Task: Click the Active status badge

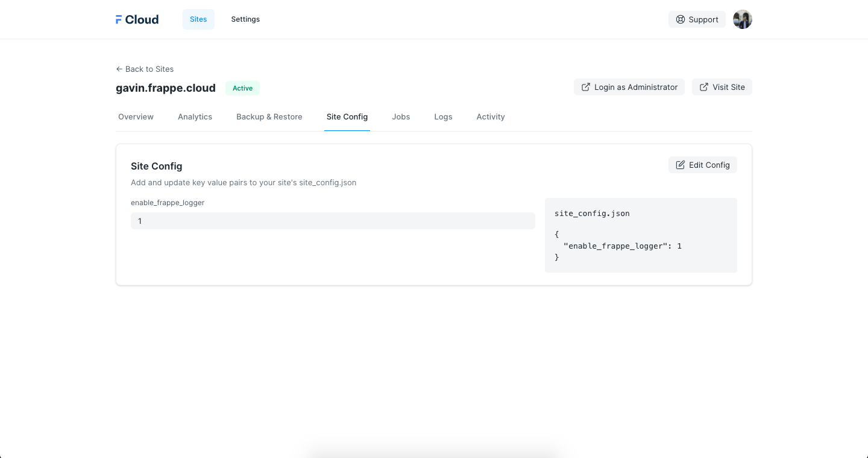Action: 242,88
